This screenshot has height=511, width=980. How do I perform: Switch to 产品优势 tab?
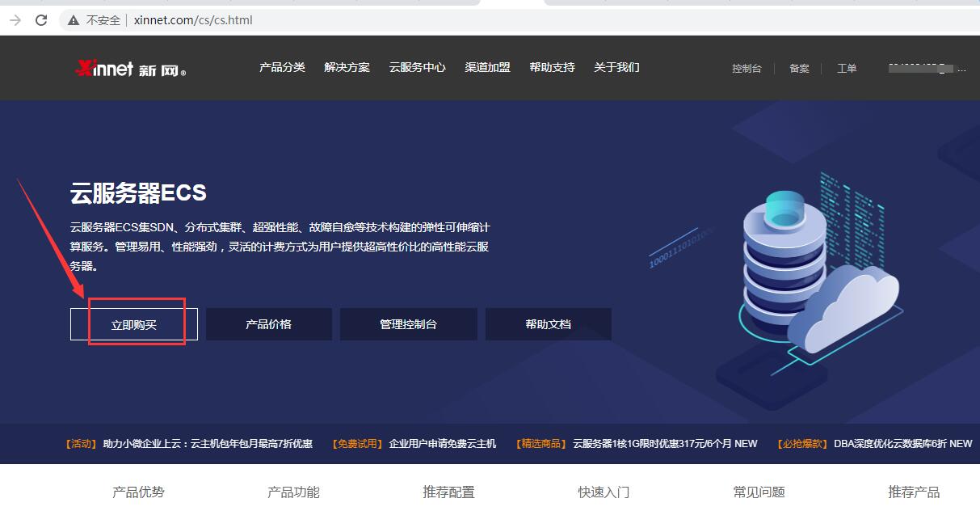point(138,492)
